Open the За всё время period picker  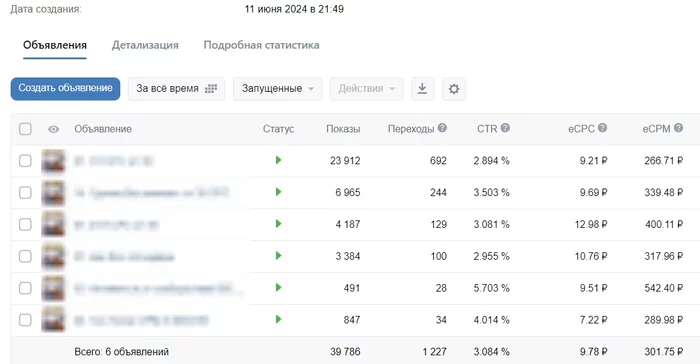(176, 88)
